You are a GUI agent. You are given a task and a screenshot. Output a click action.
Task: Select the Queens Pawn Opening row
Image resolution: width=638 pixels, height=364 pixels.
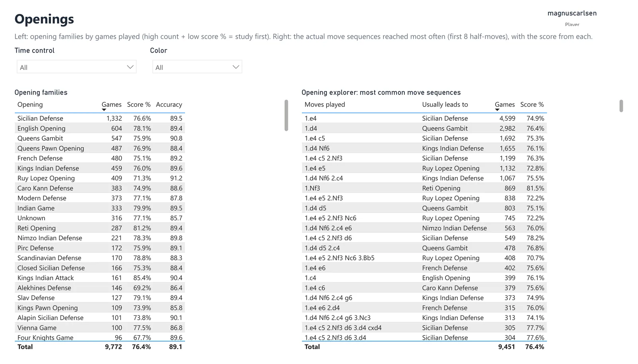point(100,148)
